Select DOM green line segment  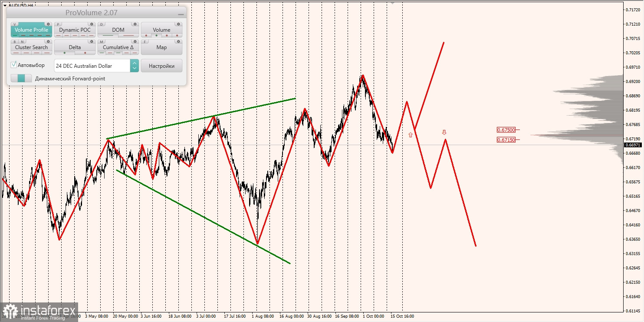(x=108, y=36)
